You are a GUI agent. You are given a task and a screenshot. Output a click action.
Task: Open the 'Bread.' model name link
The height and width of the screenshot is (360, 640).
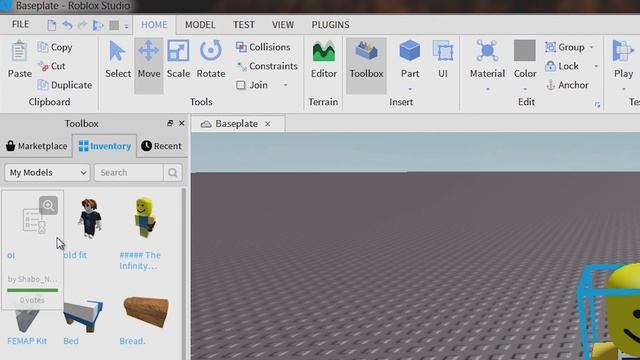click(132, 341)
